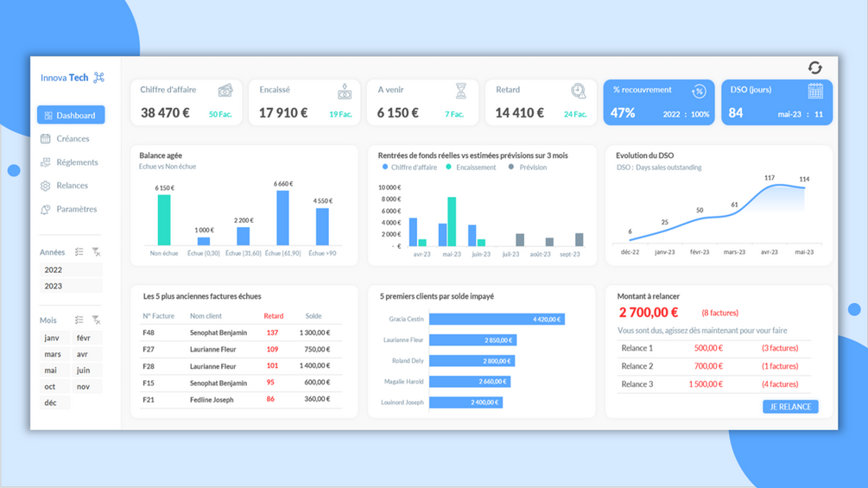Viewport: 868px width, 488px height.
Task: Click the Innova Tech logo icon
Action: coord(99,78)
